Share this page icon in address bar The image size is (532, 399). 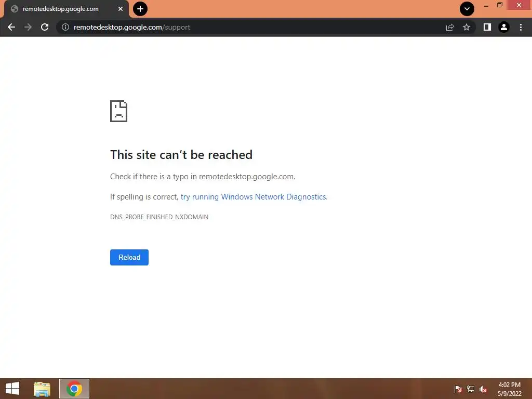click(x=450, y=27)
